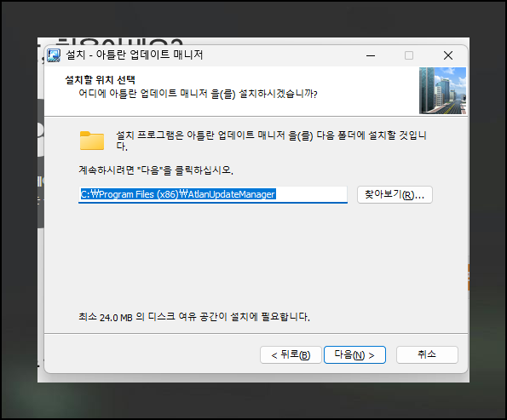Cancel setup with the 취소 button
Viewport: 507px width, 420px height.
[x=427, y=355]
